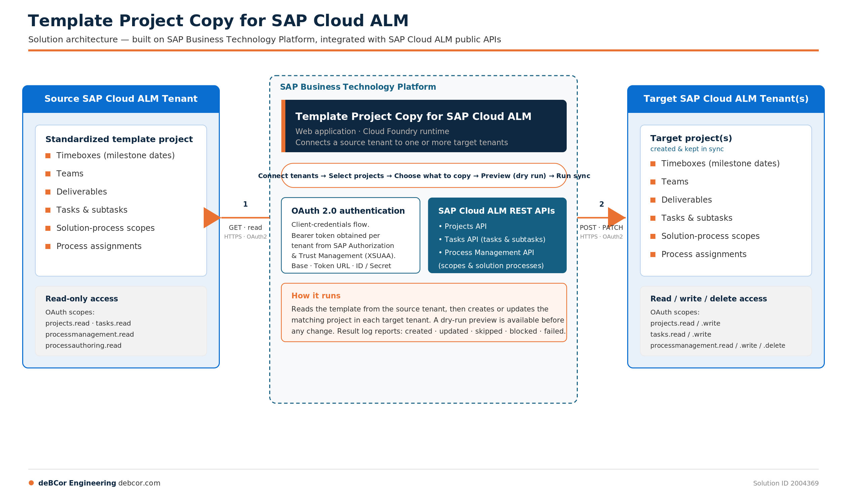Click the "Solution architecture" subtitle line

coord(264,40)
